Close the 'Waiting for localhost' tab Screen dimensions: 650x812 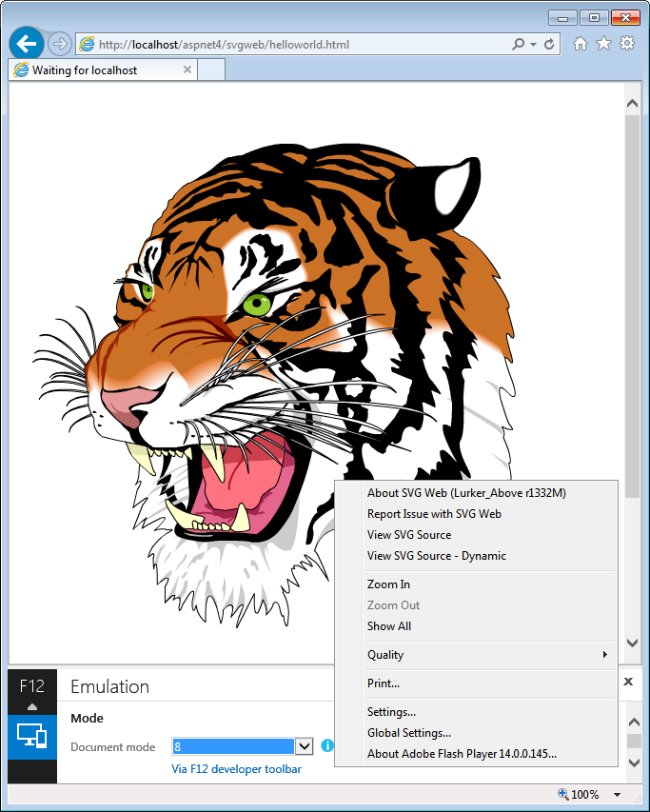[187, 69]
